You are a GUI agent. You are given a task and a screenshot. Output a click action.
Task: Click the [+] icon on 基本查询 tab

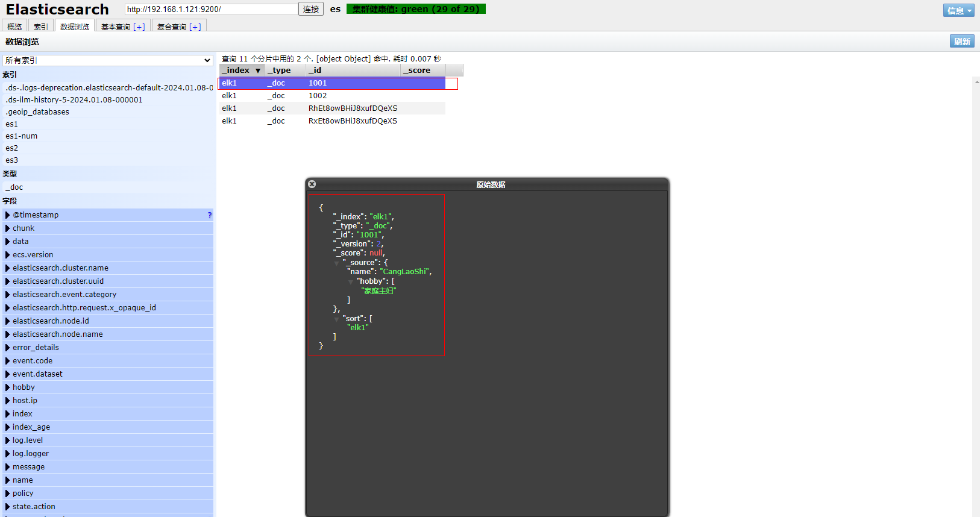139,27
